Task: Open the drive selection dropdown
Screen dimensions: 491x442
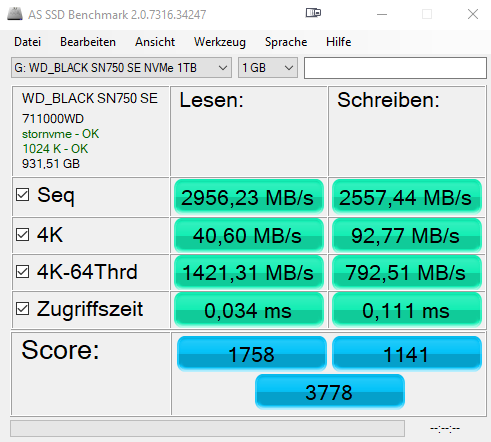Action: pos(121,68)
